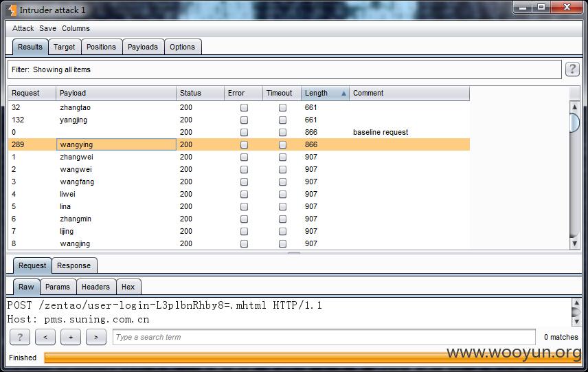588x372 pixels.
Task: Switch to the Payloads tab
Action: pyautogui.click(x=142, y=47)
